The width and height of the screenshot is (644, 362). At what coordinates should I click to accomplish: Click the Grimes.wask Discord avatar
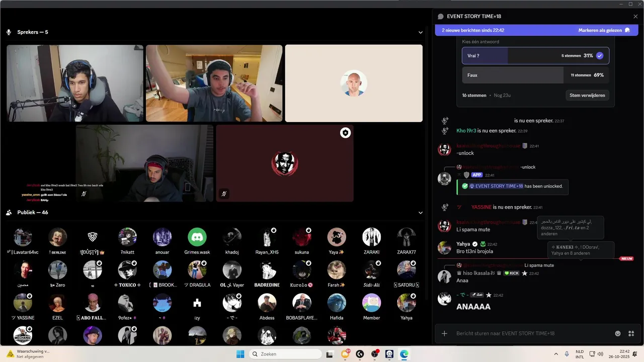[x=197, y=237]
